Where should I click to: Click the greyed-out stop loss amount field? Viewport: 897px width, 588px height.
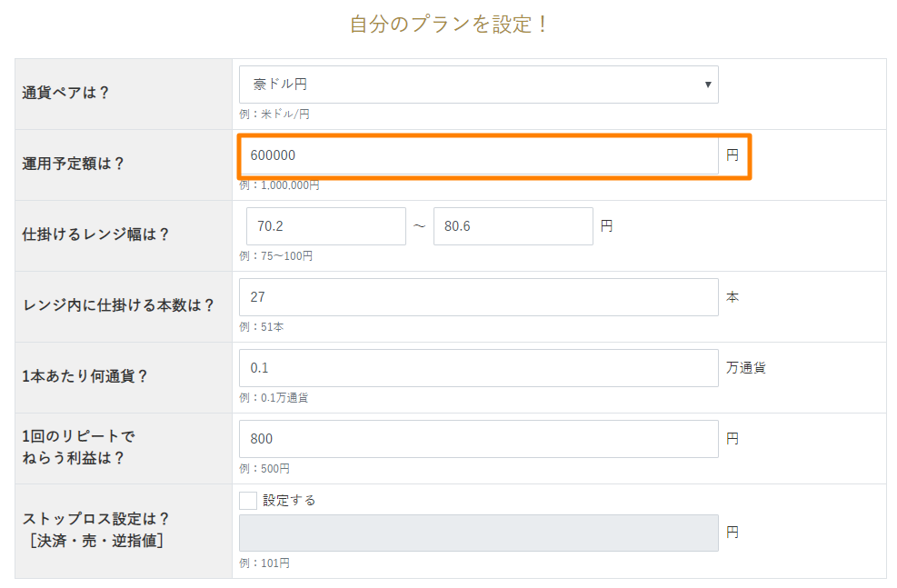click(478, 533)
